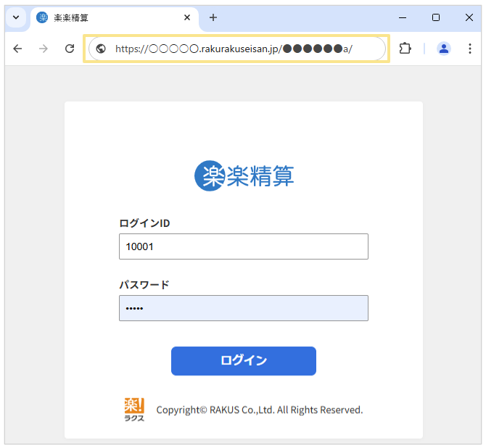Close the 楽楽精算 tab
Viewport: 486px width, 448px height.
[187, 17]
